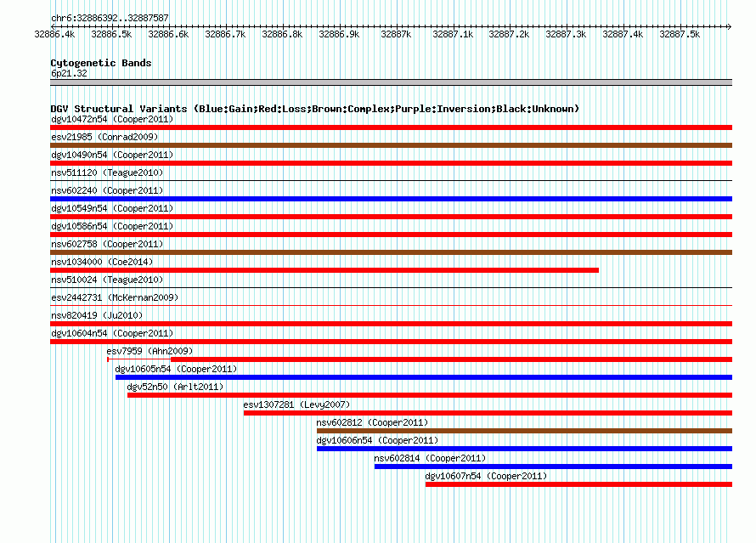Click the esv2442731 (McKernan2009) label

point(115,297)
